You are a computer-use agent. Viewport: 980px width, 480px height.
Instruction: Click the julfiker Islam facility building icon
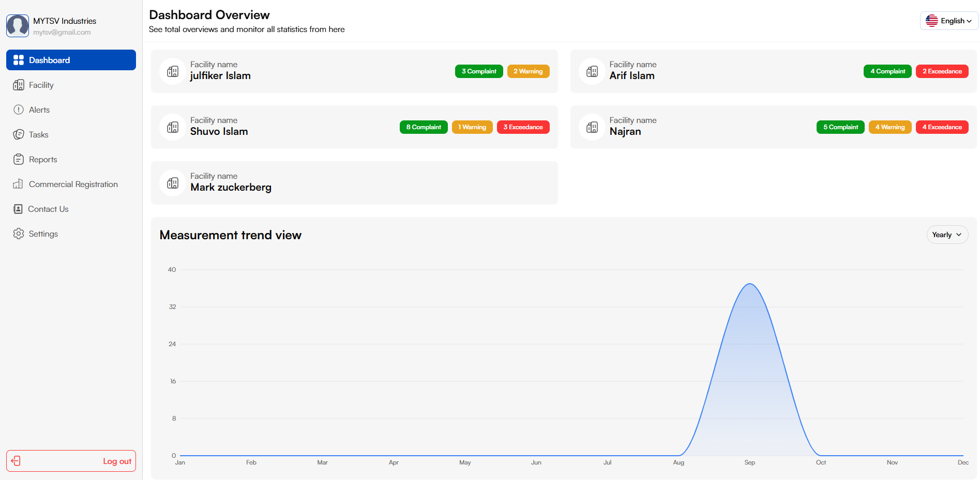pyautogui.click(x=173, y=71)
